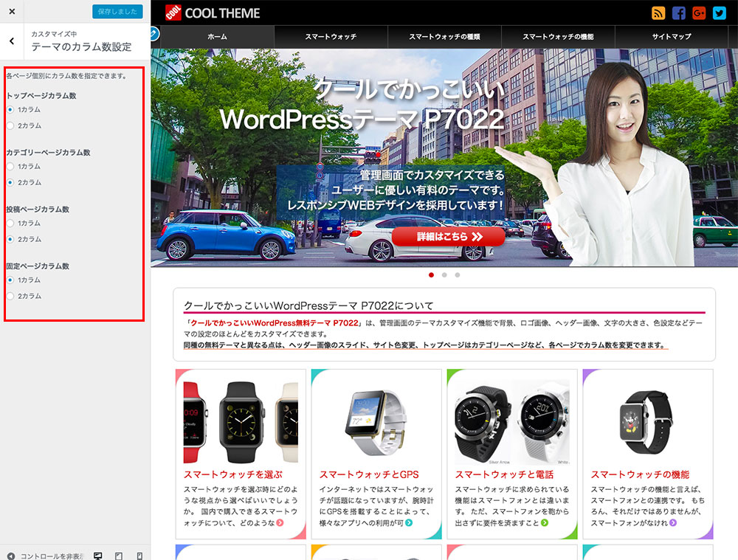Click the COOL THEME site title
Viewport: 738px width, 560px height.
(222, 13)
